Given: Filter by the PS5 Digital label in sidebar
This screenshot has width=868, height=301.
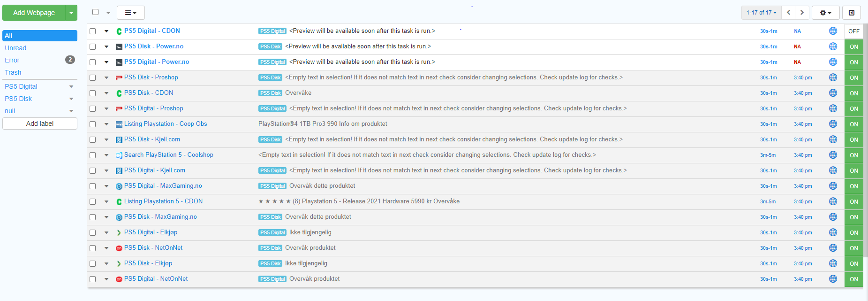Looking at the screenshot, I should [21, 86].
